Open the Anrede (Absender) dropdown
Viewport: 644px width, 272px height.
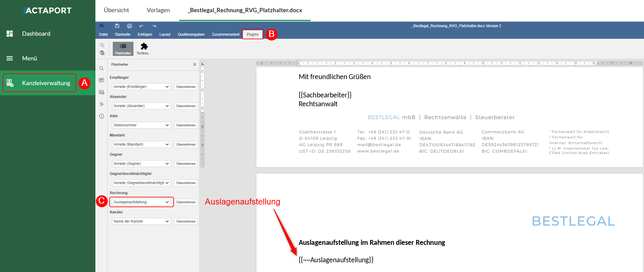[x=141, y=106]
